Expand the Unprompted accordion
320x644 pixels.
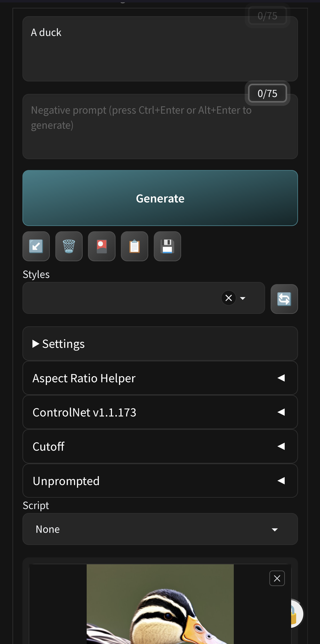click(160, 480)
